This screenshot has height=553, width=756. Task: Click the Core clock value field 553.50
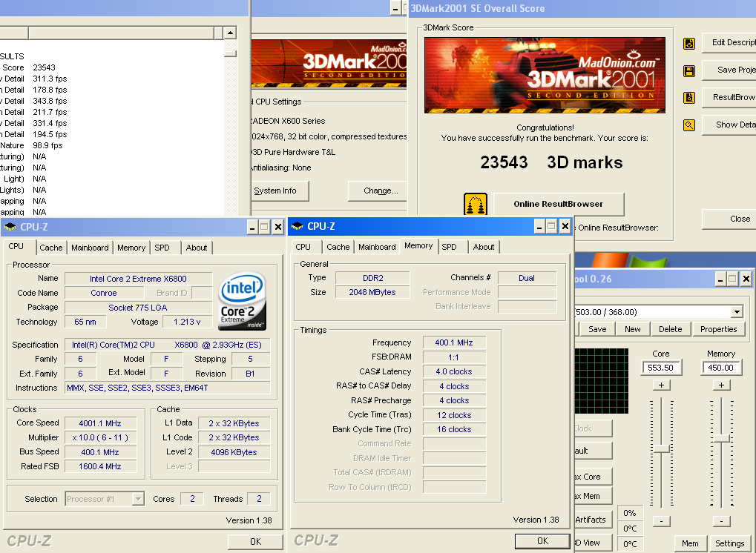point(661,368)
